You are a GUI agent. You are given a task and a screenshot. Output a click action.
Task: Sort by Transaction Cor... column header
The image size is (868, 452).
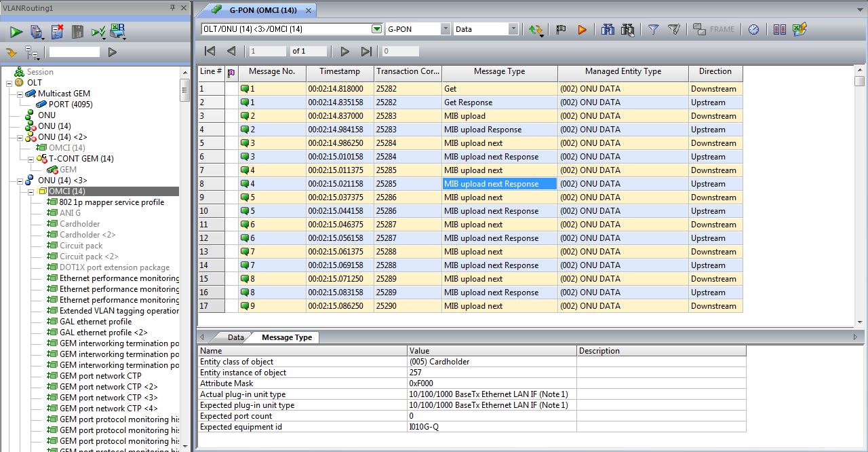coord(408,71)
